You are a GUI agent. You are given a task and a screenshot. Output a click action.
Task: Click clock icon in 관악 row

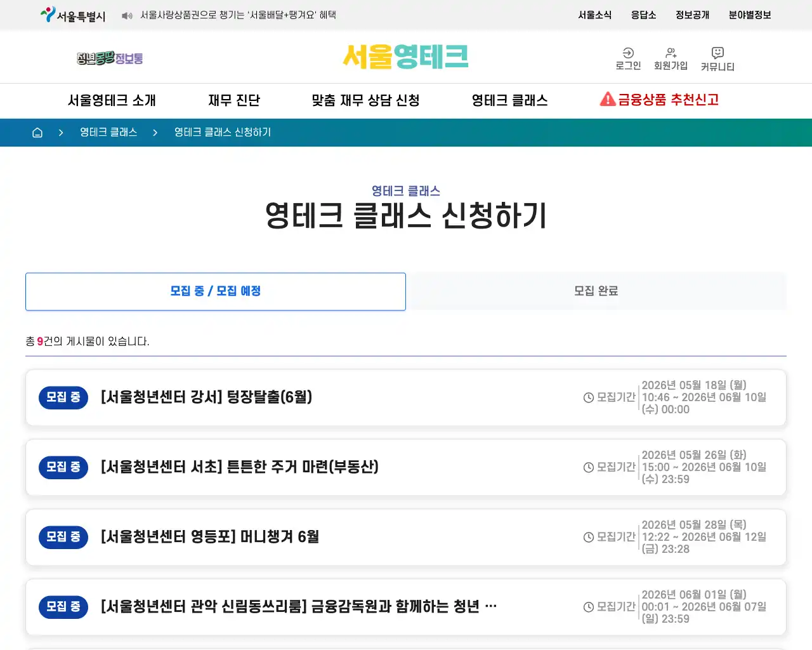(x=589, y=607)
